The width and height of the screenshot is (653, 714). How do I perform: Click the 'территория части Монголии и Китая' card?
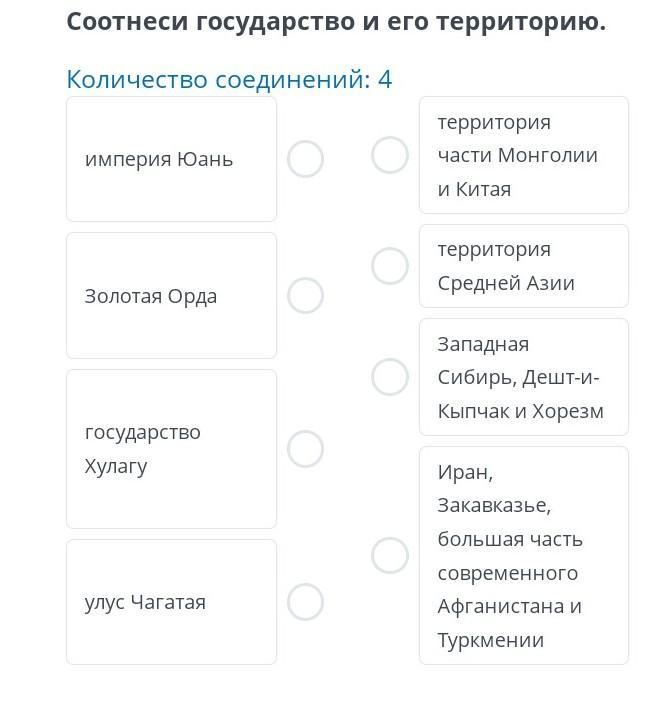pyautogui.click(x=523, y=155)
